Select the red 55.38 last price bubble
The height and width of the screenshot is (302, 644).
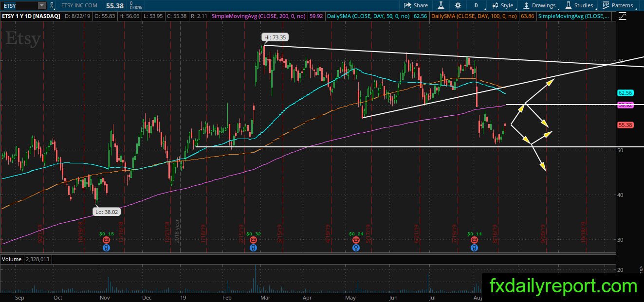(x=625, y=125)
